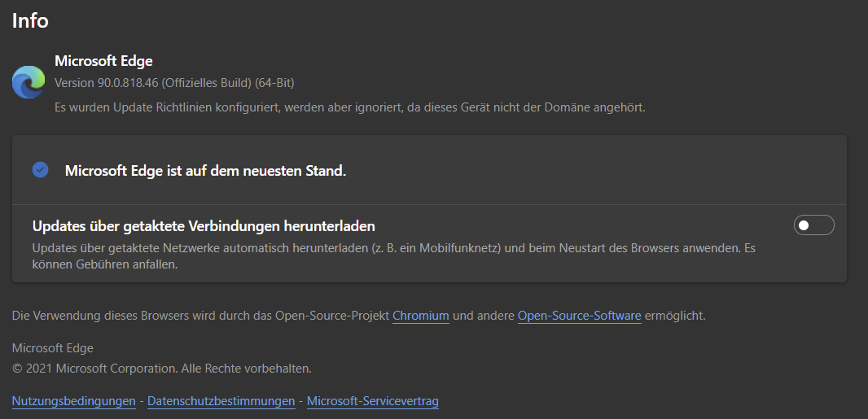Click the 'Updates über getaktete Verbindungen herunterladen' label
The width and height of the screenshot is (868, 419).
[204, 225]
